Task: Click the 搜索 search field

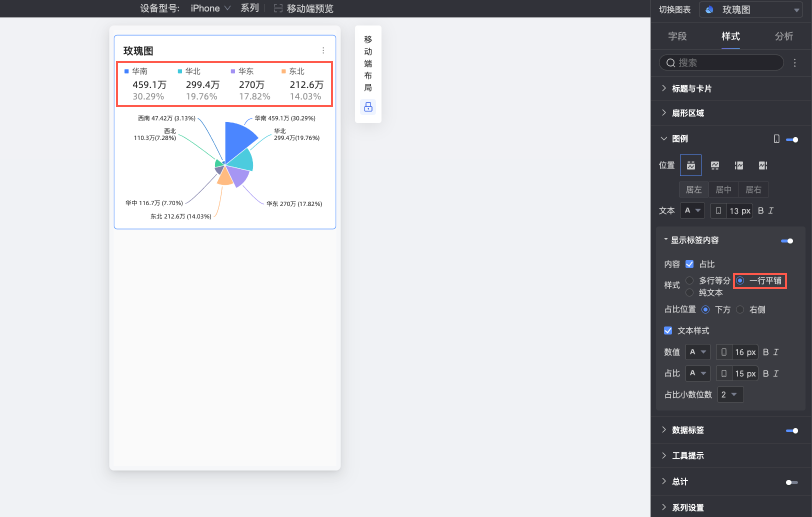Action: pyautogui.click(x=721, y=62)
